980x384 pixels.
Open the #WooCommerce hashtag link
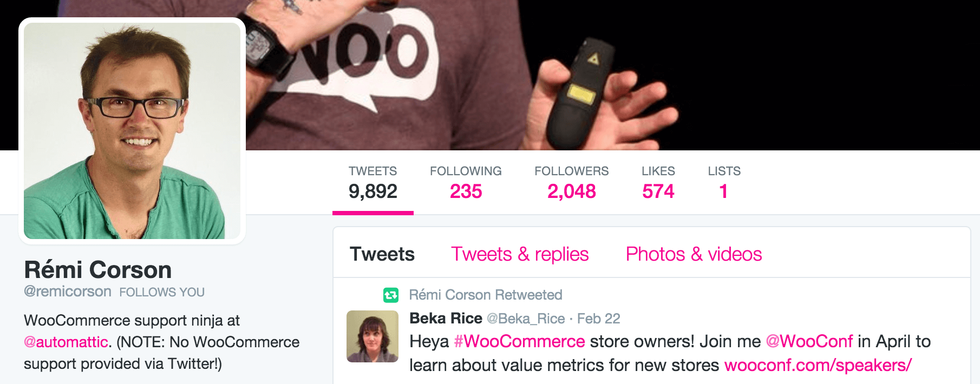pos(519,341)
